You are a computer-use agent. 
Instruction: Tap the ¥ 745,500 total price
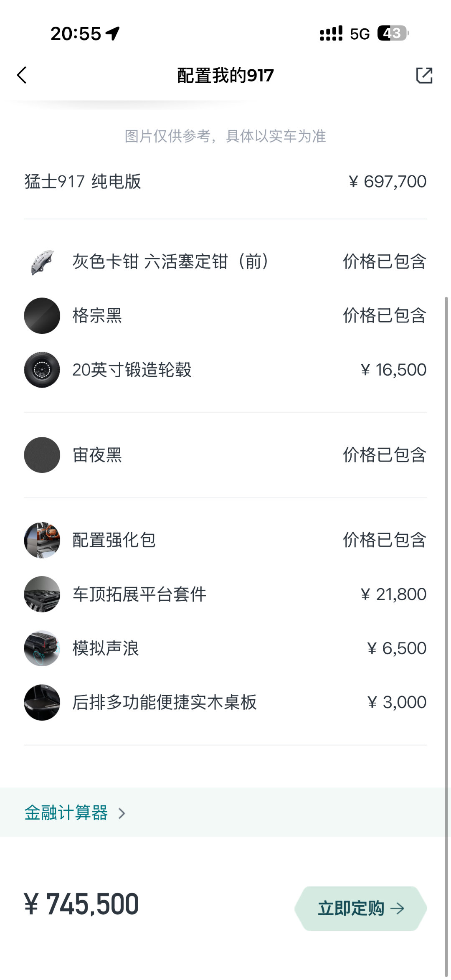(x=82, y=904)
